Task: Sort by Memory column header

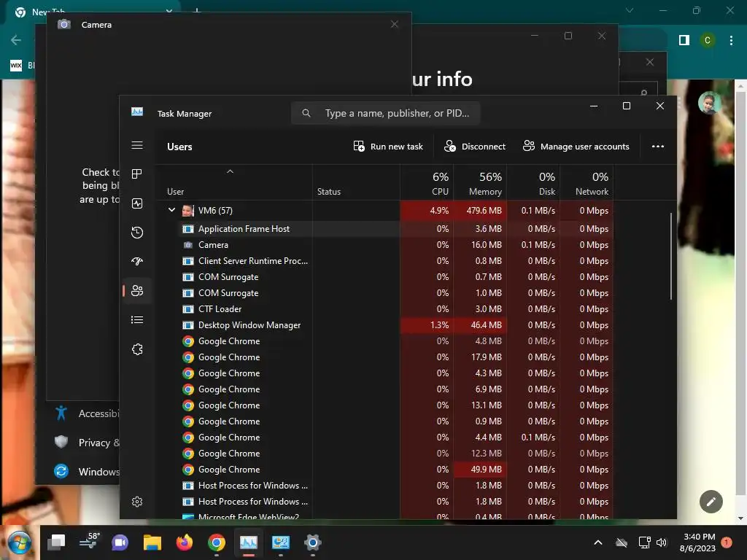Action: pos(480,183)
